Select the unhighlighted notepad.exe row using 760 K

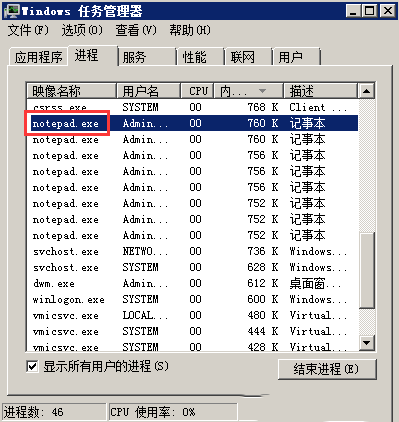[192, 139]
